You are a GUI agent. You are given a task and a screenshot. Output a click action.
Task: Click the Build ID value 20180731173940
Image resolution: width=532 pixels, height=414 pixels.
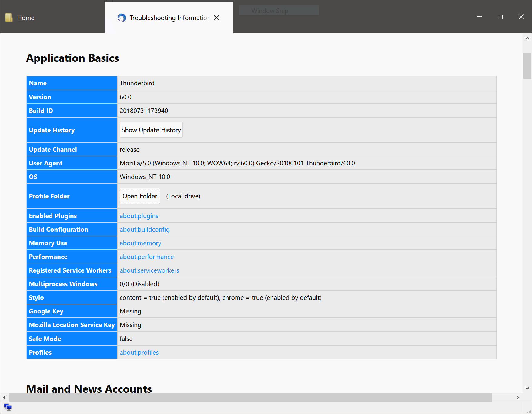(x=144, y=111)
